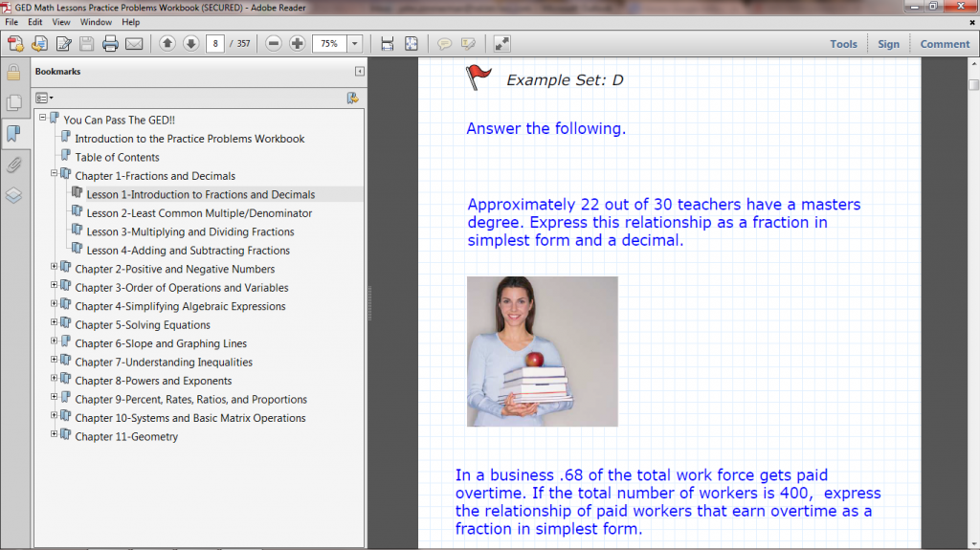Open the Tools pane
This screenshot has width=980, height=550.
[x=843, y=44]
